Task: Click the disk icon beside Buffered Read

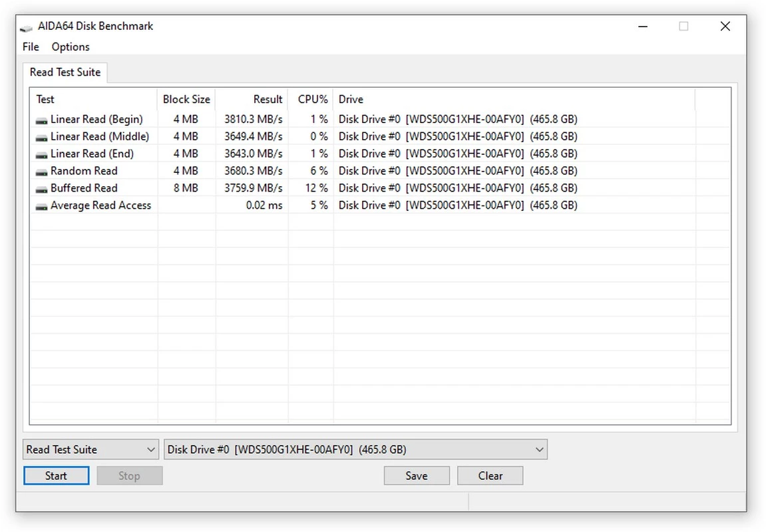Action: coord(41,188)
